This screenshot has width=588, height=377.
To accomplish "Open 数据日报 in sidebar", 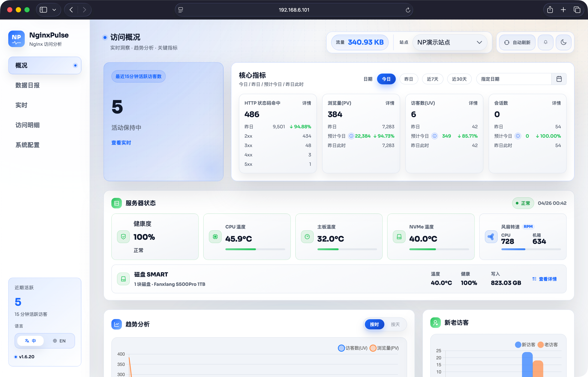I will 27,86.
